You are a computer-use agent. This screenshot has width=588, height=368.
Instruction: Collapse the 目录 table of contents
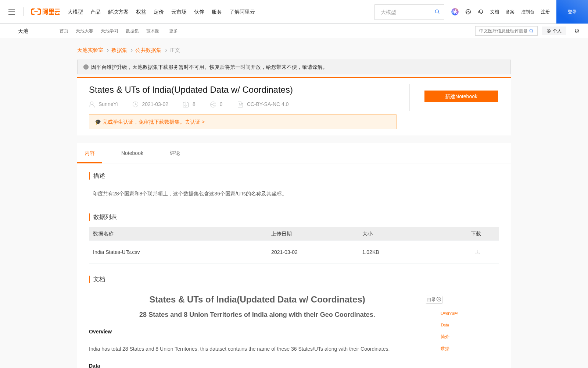pyautogui.click(x=439, y=299)
